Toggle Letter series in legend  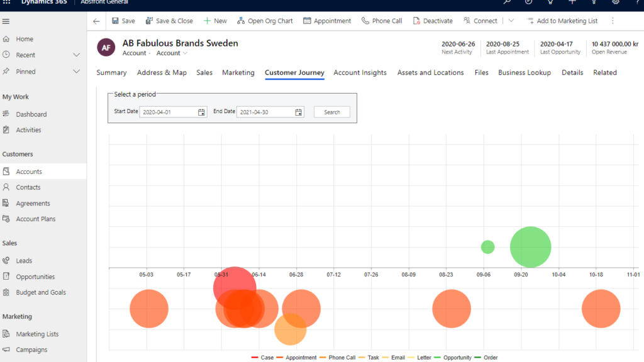[419, 358]
